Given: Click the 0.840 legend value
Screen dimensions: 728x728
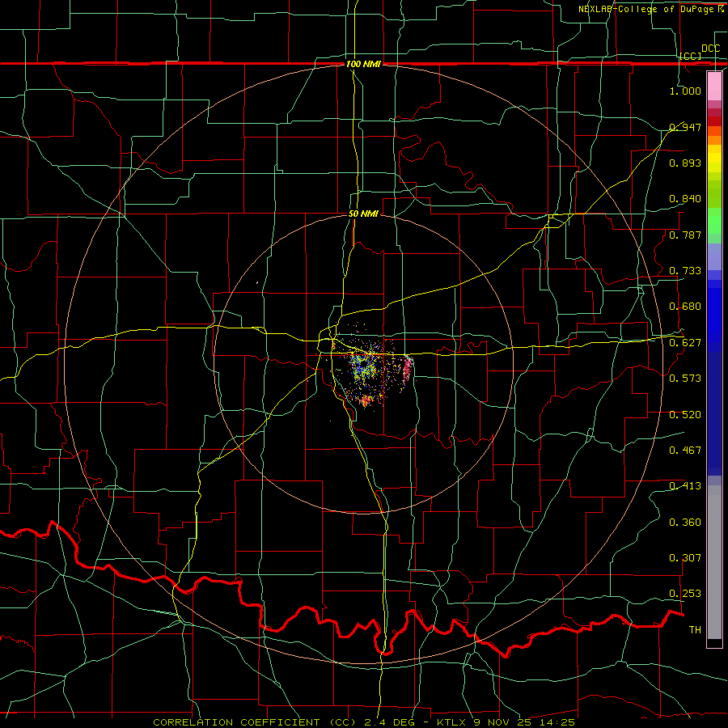Looking at the screenshot, I should (x=685, y=199).
